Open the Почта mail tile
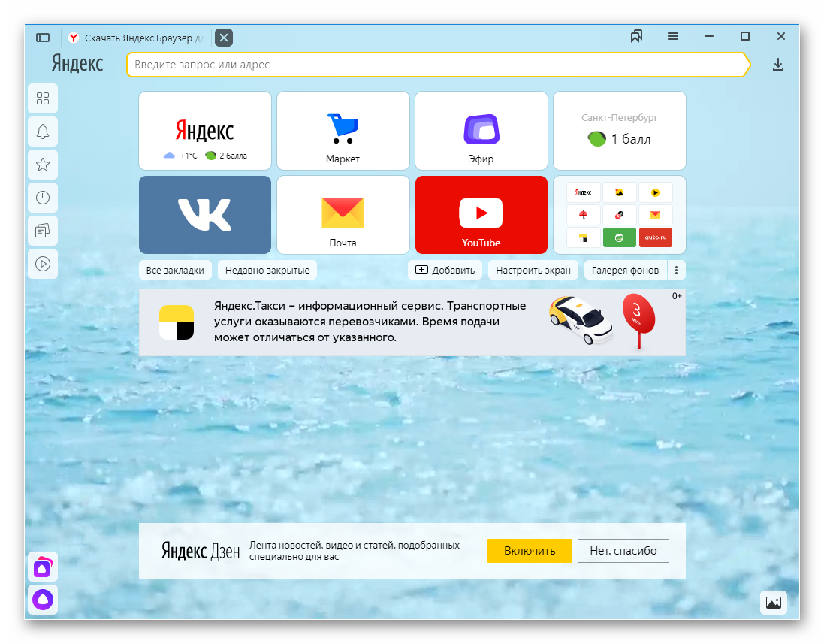 click(343, 215)
